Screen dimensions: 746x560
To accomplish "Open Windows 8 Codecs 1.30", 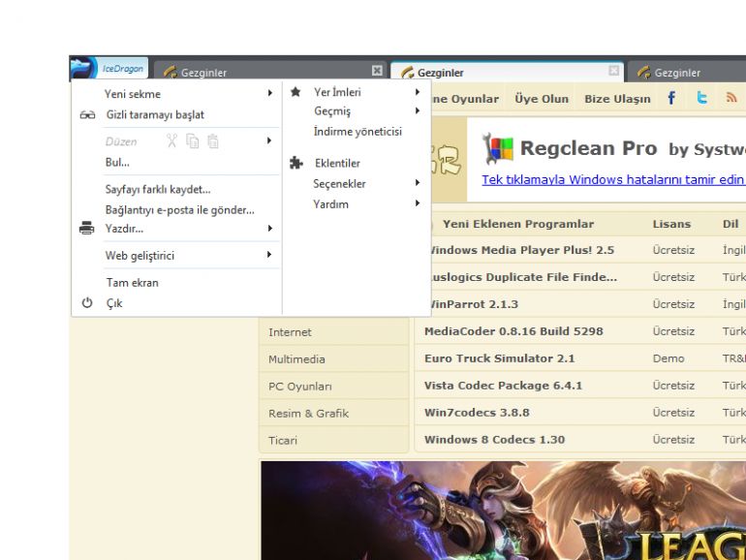I will pos(494,440).
